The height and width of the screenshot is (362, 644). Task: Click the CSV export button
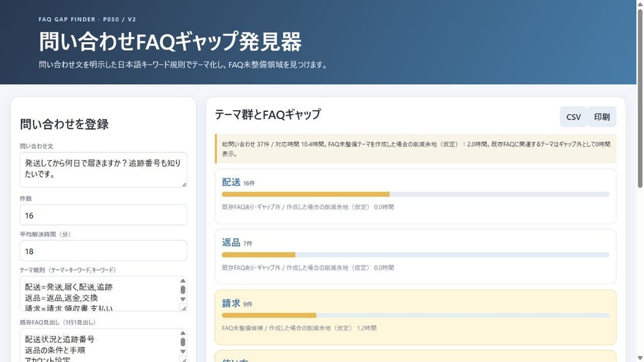click(x=574, y=117)
